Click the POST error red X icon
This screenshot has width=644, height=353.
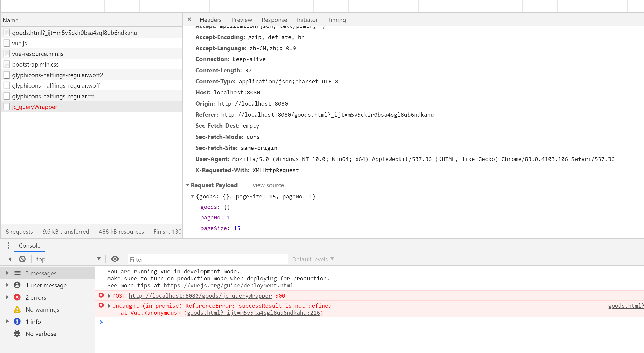click(101, 295)
